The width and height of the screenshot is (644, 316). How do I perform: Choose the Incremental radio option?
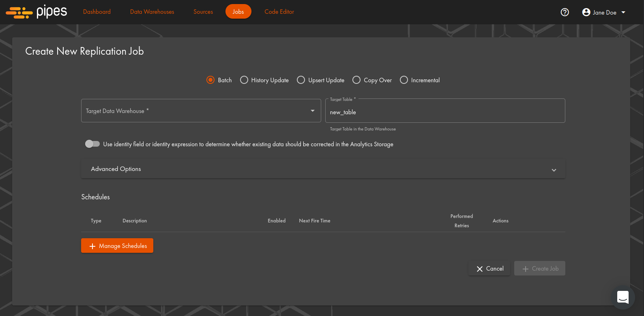[404, 80]
